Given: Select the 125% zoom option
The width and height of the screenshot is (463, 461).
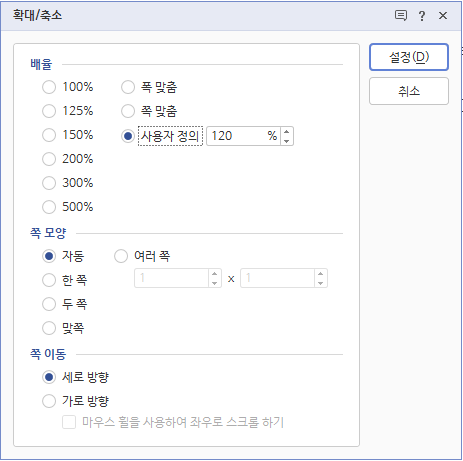Looking at the screenshot, I should point(49,111).
